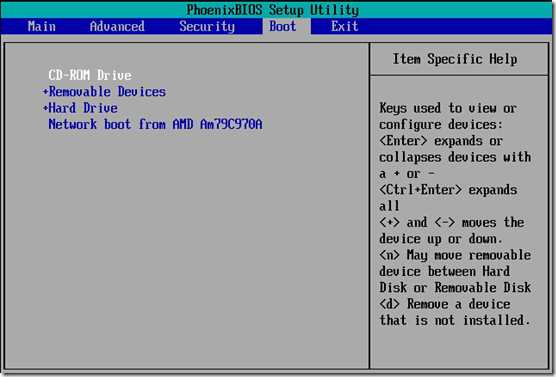Select the Removable Devices entry label
The image size is (556, 377).
(x=107, y=92)
